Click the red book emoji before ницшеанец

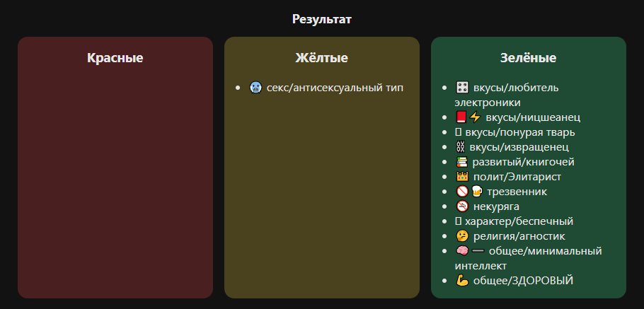tap(462, 117)
